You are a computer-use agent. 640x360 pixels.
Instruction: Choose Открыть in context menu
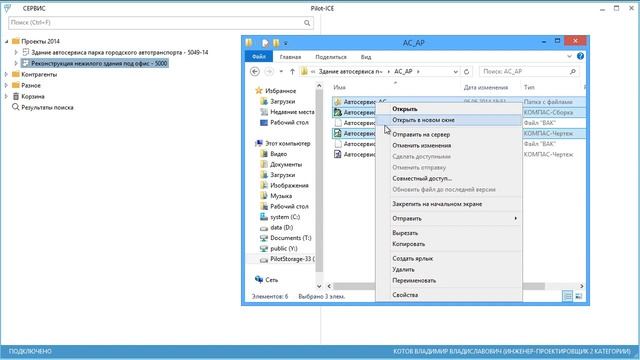pos(449,109)
